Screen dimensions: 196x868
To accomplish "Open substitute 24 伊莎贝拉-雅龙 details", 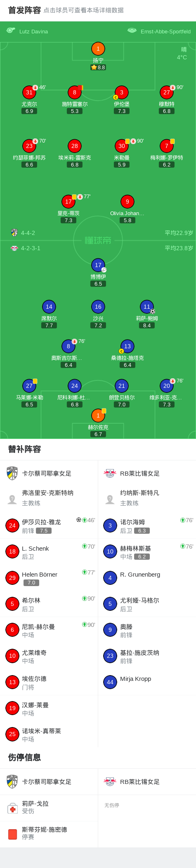I will tap(49, 525).
